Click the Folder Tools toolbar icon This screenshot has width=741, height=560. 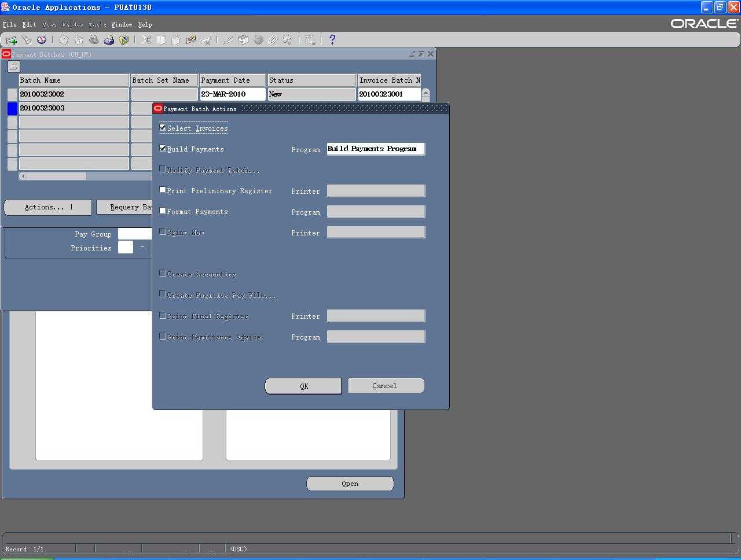pyautogui.click(x=288, y=40)
